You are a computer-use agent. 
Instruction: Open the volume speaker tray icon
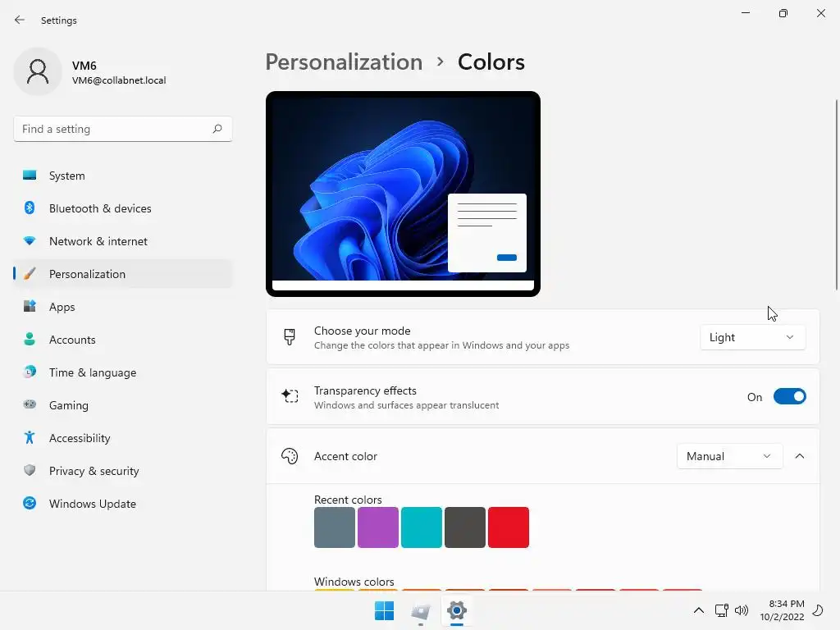(x=742, y=610)
